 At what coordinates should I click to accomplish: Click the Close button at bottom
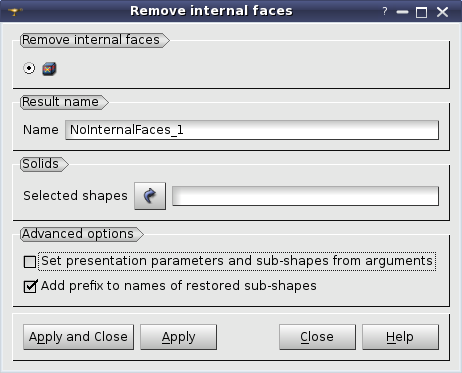(317, 337)
